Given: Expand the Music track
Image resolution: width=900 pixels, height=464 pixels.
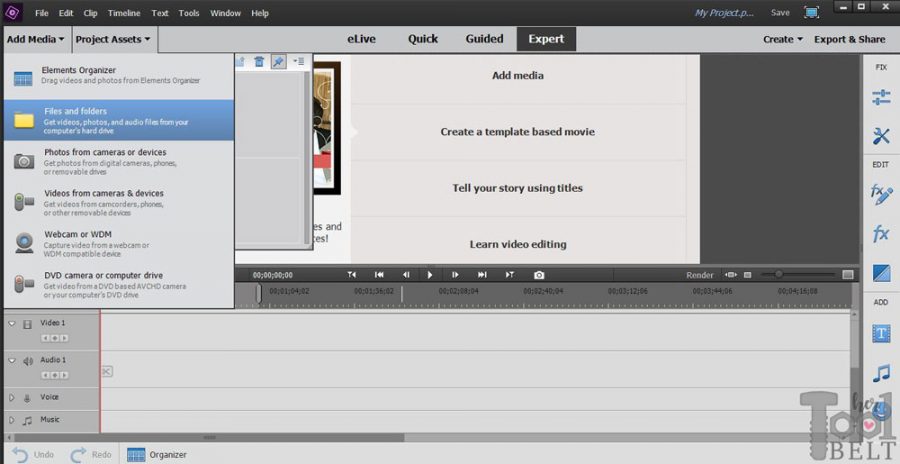Looking at the screenshot, I should [11, 420].
